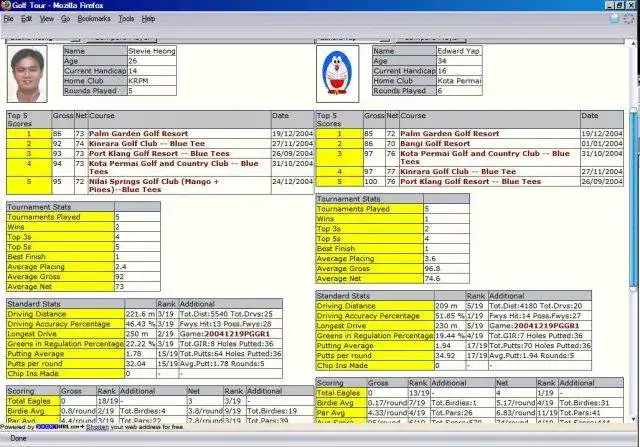
Task: Open the Bookmarks menu
Action: pos(94,19)
